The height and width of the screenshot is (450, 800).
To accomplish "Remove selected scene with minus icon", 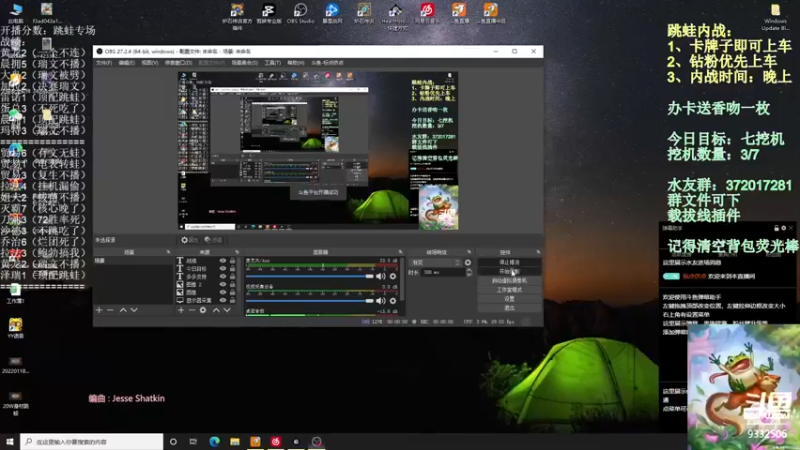I will tap(110, 310).
